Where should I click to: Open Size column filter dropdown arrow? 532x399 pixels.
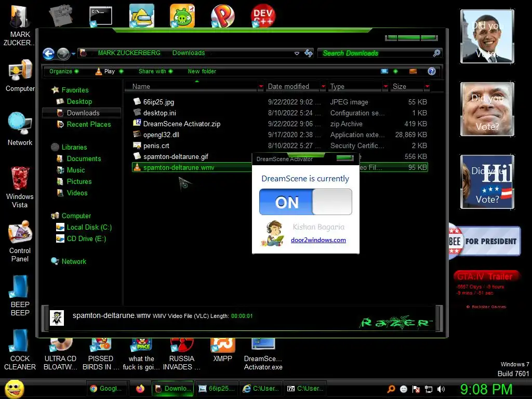point(427,87)
